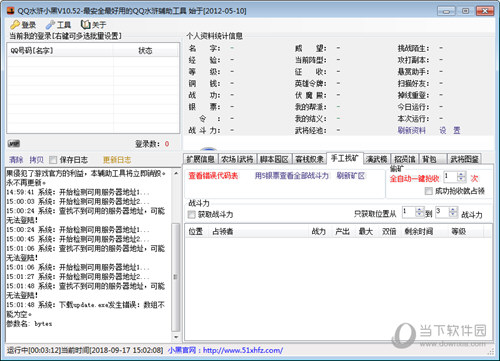The image size is (500, 361).
Task: Minimize the QQ水浒小黑 window
Action: tap(447, 11)
